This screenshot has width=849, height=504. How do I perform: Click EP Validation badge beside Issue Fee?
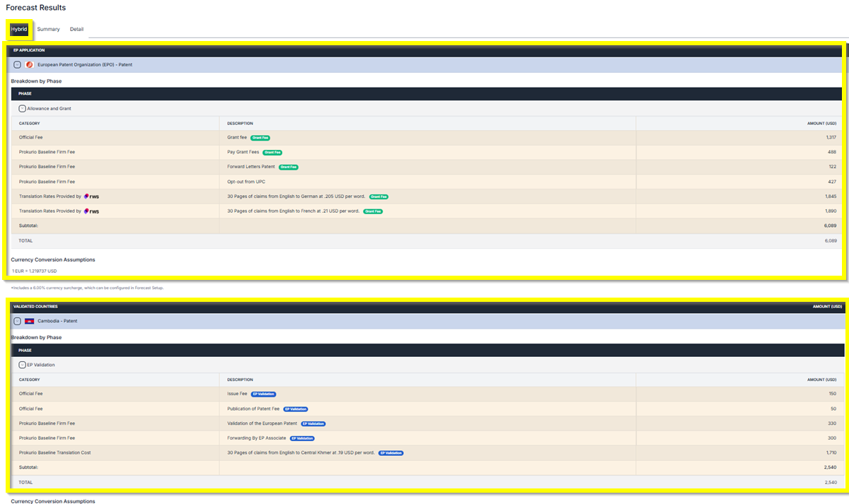click(263, 394)
